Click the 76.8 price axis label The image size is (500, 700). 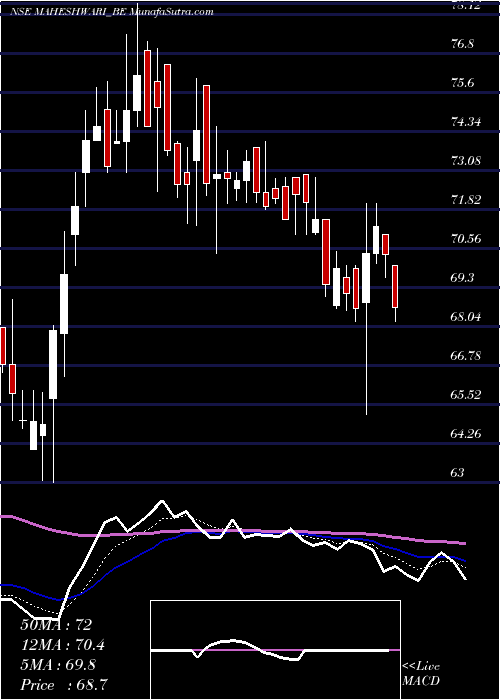coord(463,44)
